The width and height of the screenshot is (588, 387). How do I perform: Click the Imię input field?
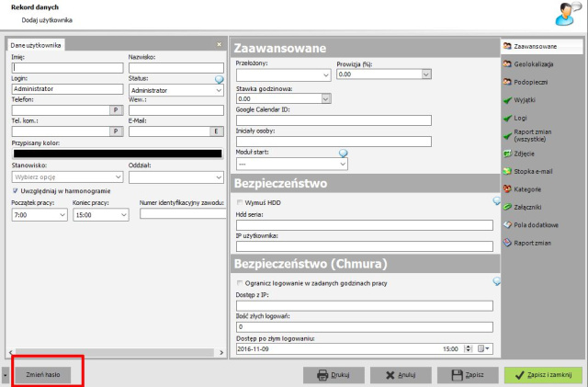click(67, 68)
